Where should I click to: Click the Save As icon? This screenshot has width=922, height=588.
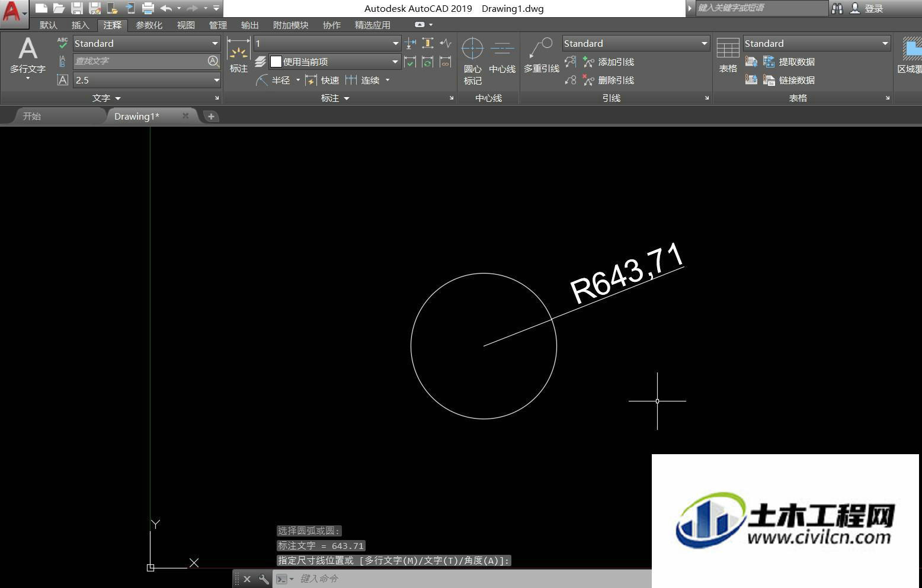pos(95,8)
